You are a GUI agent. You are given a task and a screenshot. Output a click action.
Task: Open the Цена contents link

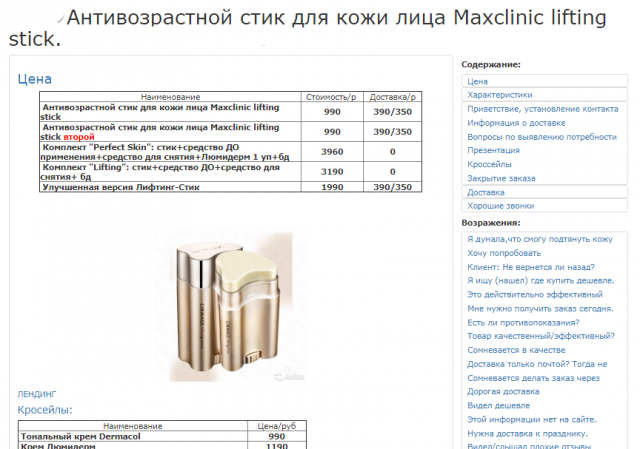coord(477,81)
